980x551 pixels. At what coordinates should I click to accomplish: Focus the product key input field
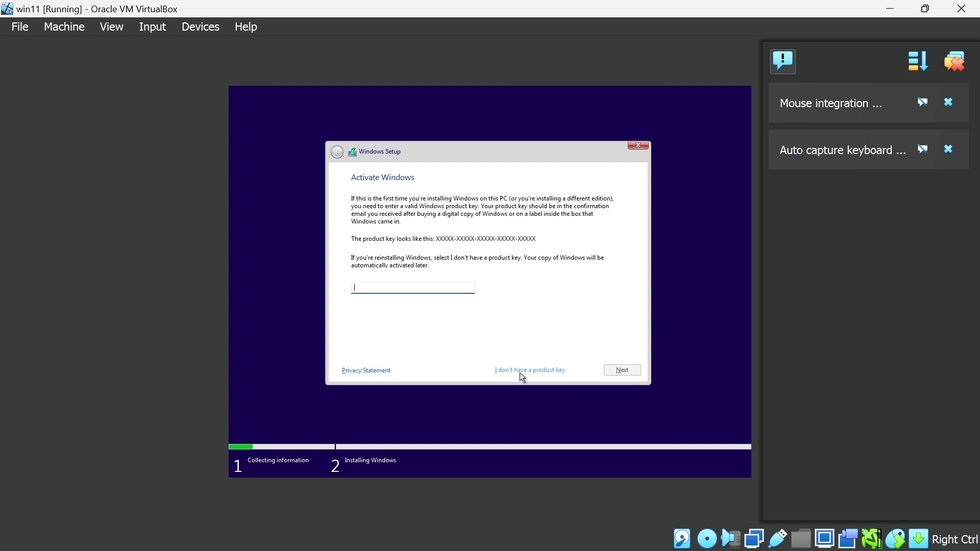click(x=412, y=288)
